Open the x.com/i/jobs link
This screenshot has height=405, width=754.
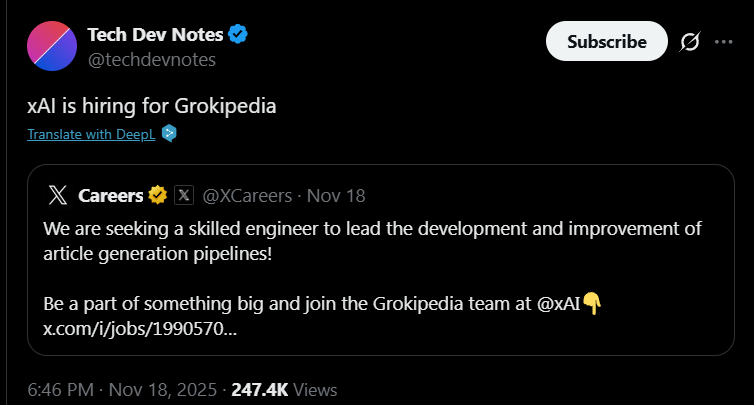140,329
